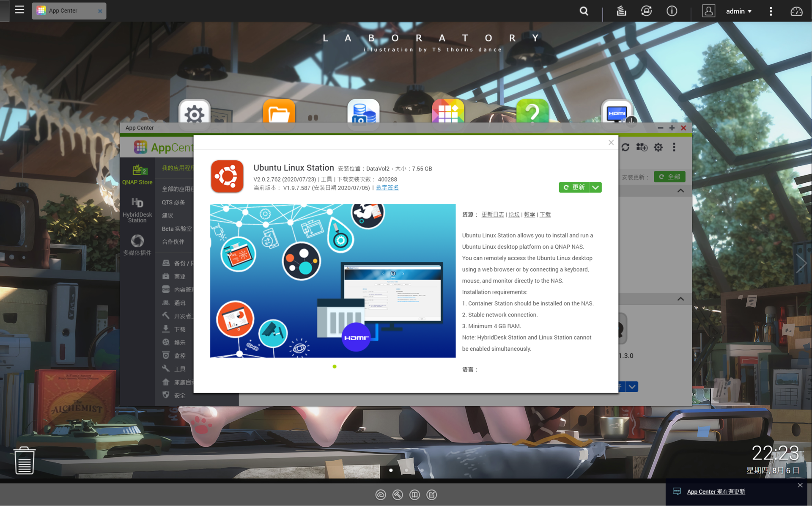The image size is (812, 506).
Task: Click the green 更新 update button
Action: pyautogui.click(x=574, y=187)
